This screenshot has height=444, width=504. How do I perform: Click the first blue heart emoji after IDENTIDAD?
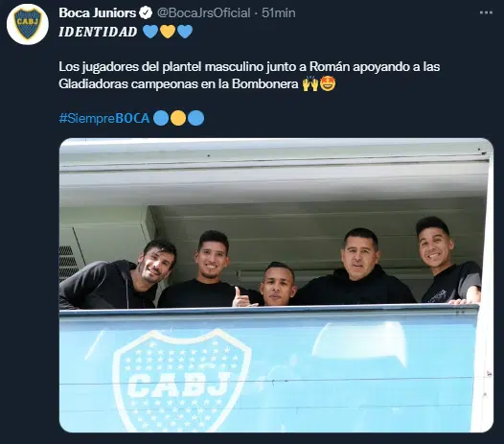150,32
